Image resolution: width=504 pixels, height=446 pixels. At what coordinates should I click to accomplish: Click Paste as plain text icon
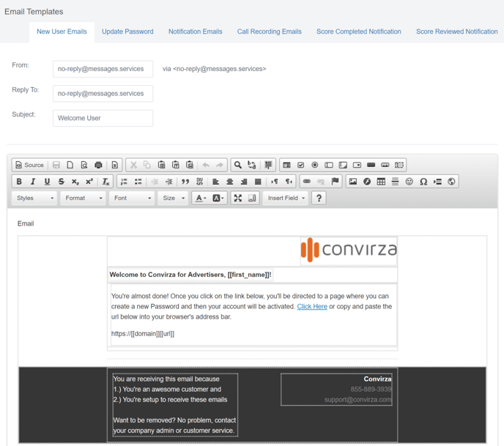176,165
